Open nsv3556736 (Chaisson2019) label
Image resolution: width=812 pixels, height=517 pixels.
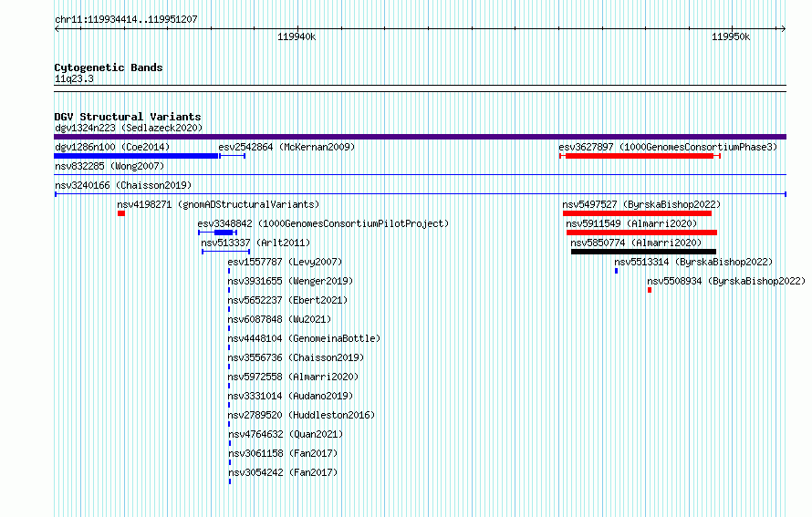[296, 357]
